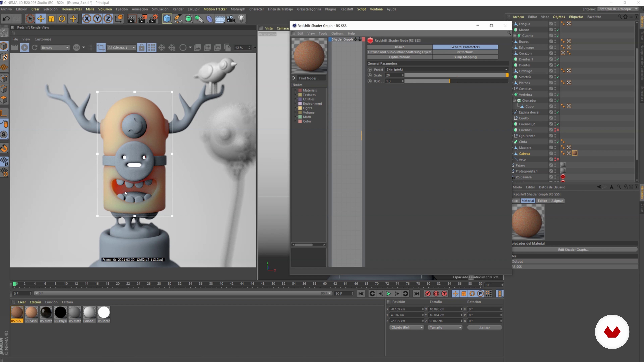This screenshot has height=362, width=644.
Task: Select the Cabeza object in manager
Action: pyautogui.click(x=524, y=154)
